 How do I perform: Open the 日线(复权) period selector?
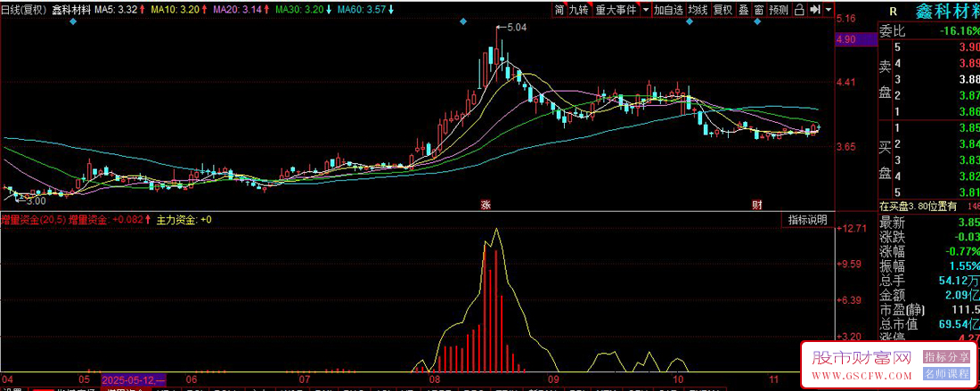[x=22, y=10]
